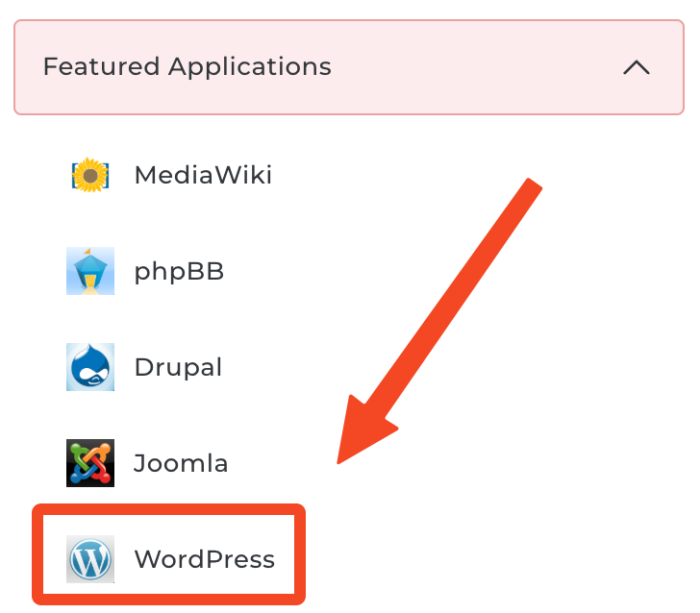This screenshot has height=613, width=700.
Task: Open the MediaWiki text link
Action: click(203, 175)
